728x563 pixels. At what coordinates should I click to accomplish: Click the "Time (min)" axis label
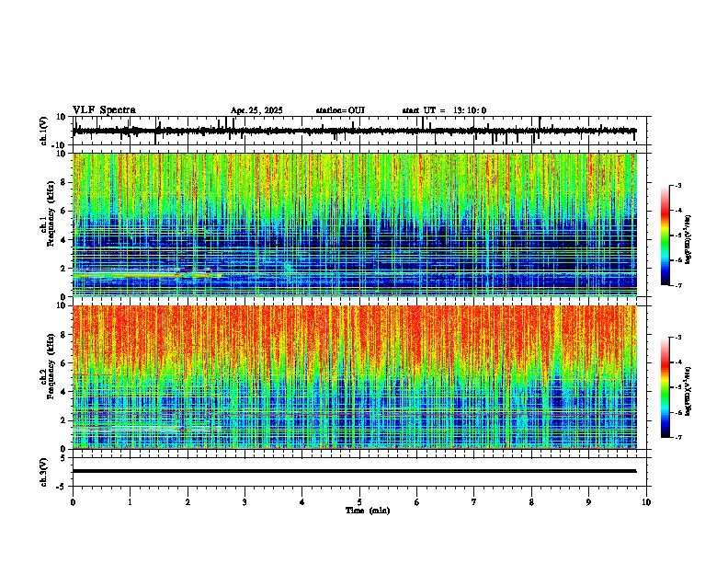click(x=368, y=511)
